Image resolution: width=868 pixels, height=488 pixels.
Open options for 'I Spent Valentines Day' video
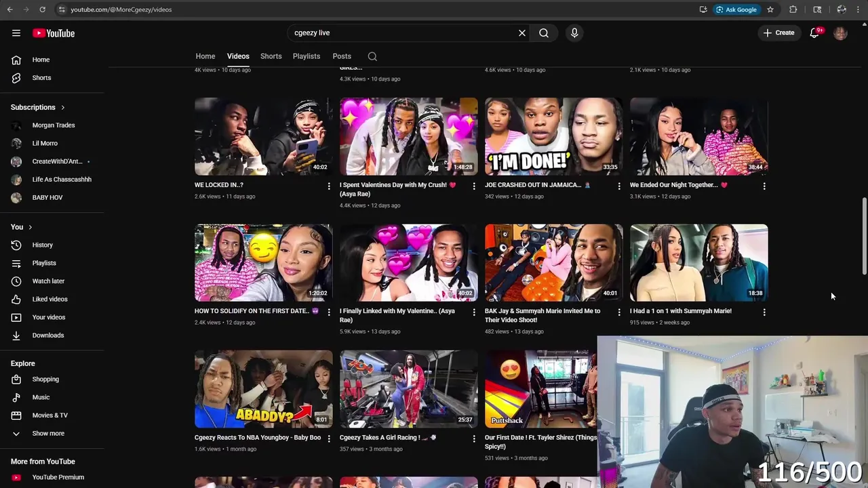[x=474, y=186]
